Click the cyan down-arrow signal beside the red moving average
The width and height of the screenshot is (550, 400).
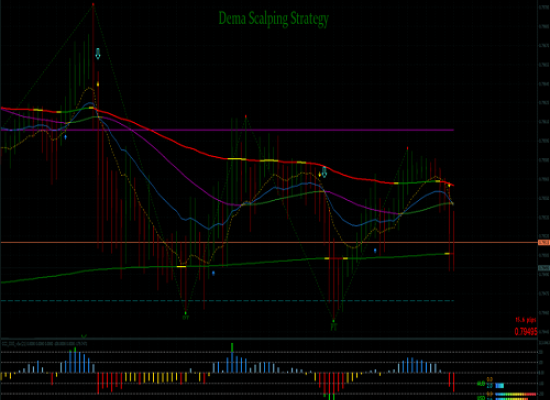point(324,172)
